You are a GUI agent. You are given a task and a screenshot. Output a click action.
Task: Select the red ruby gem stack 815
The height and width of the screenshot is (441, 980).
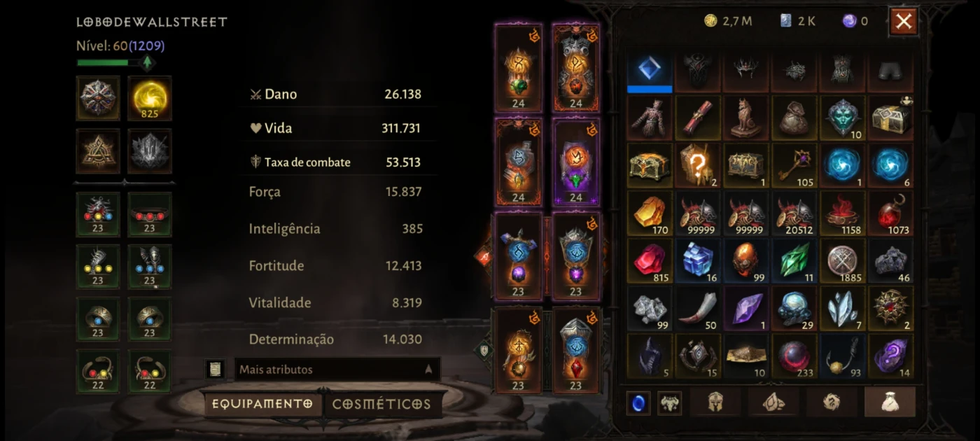click(x=649, y=261)
